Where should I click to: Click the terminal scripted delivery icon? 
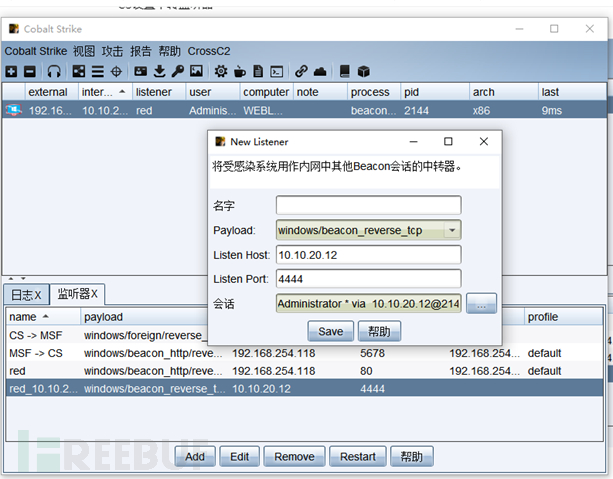pos(277,72)
